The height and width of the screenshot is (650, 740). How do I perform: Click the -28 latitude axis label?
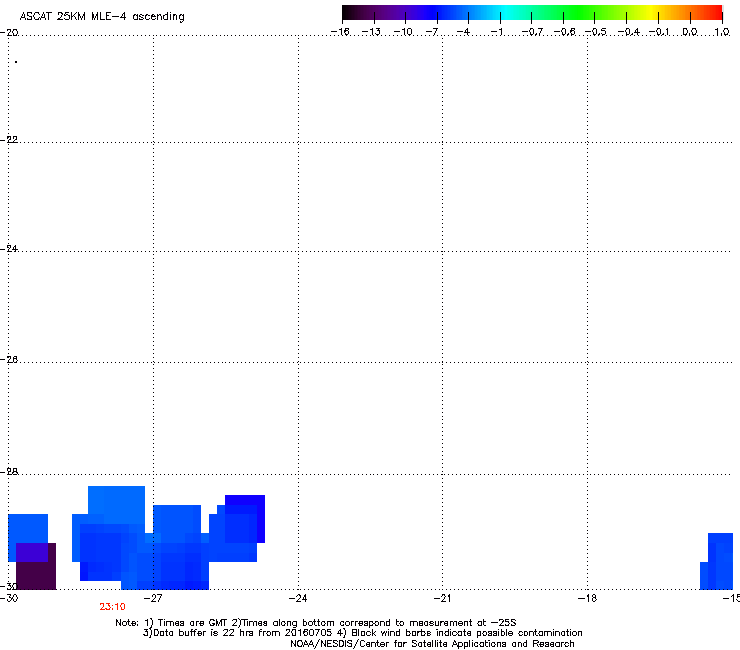coord(9,472)
